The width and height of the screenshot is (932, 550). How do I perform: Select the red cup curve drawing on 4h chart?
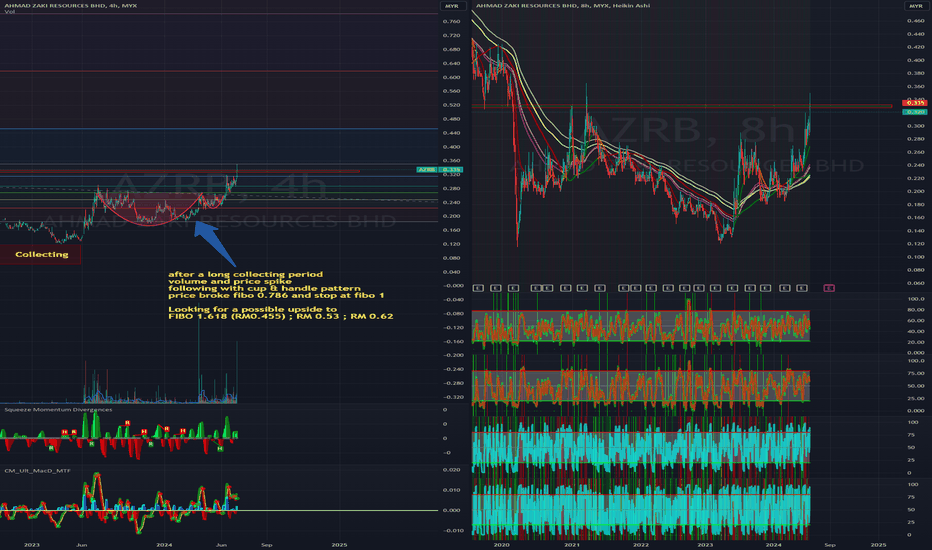coord(149,211)
